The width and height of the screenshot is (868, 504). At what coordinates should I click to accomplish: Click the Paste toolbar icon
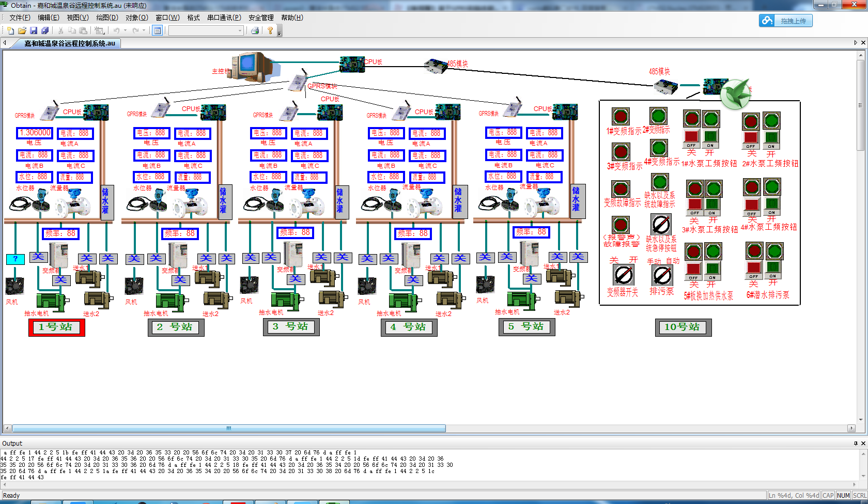point(83,30)
